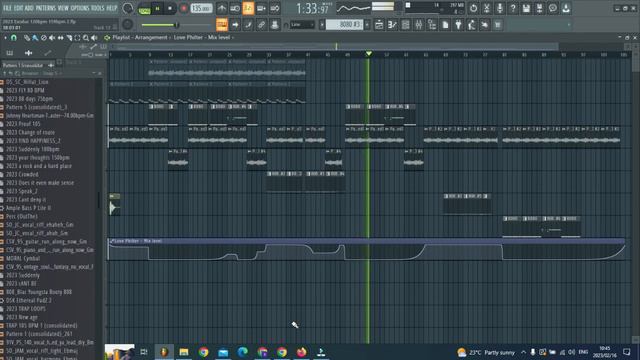The height and width of the screenshot is (360, 640).
Task: Click the link/multilink to controllers icon
Action: pyautogui.click(x=261, y=25)
